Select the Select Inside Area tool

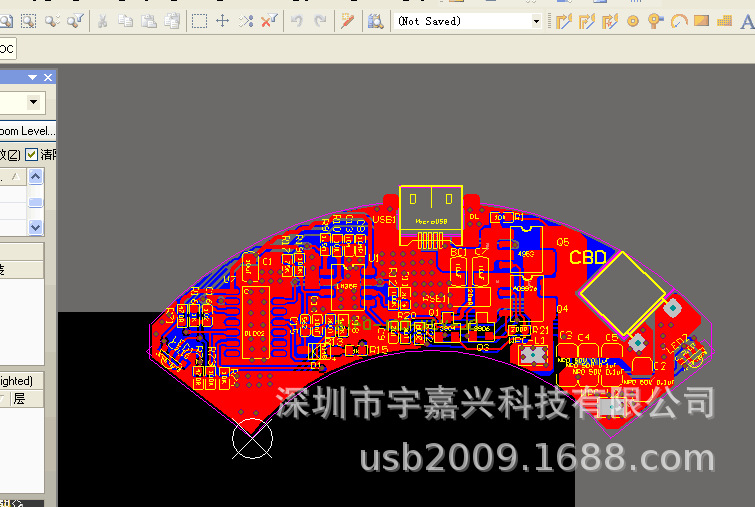tap(199, 21)
